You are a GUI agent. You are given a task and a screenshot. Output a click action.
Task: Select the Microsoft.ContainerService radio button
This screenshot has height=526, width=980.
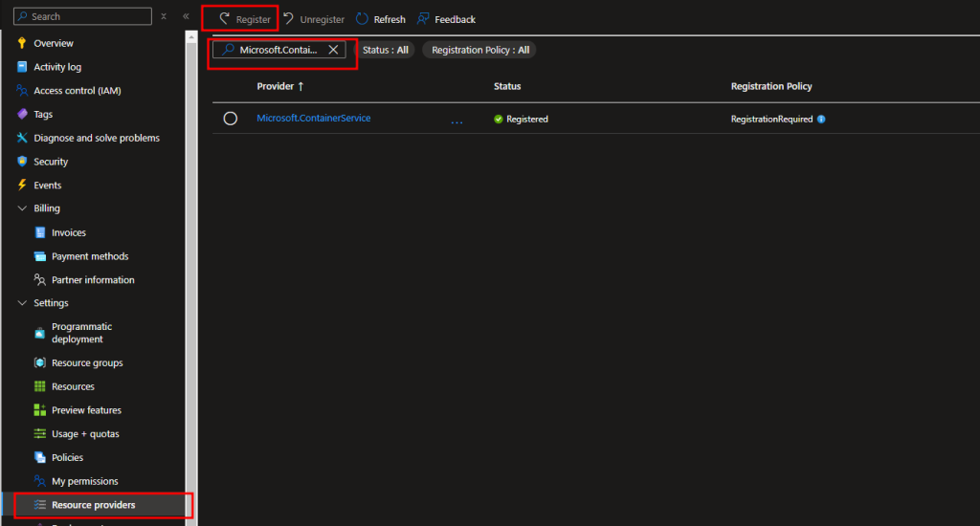[230, 119]
